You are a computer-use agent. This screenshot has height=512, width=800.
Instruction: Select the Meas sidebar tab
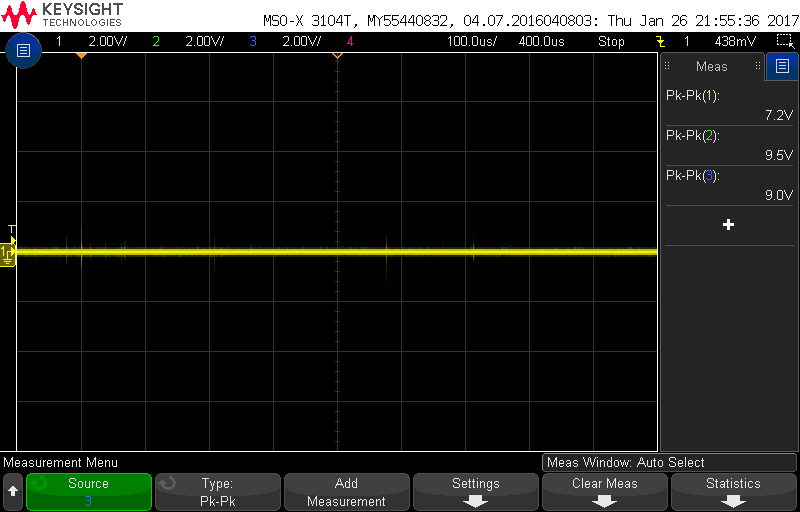coord(712,66)
